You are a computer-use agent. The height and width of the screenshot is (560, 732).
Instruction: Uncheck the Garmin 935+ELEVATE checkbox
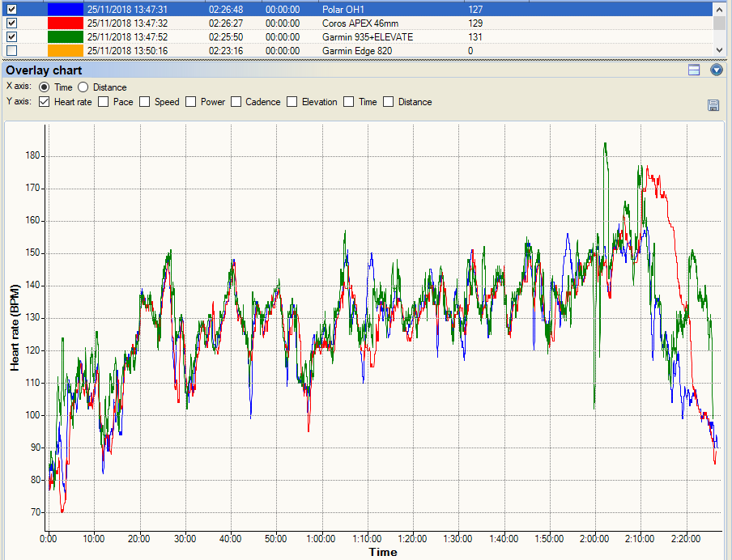[11, 36]
